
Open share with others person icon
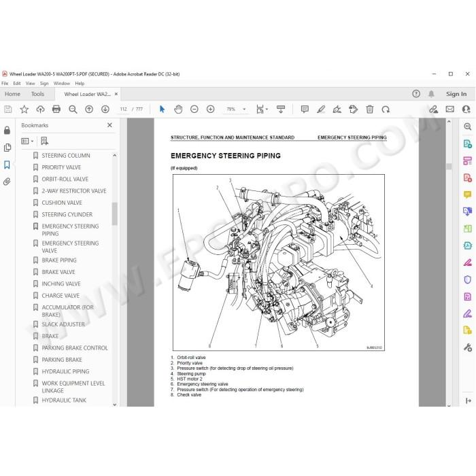(x=466, y=109)
